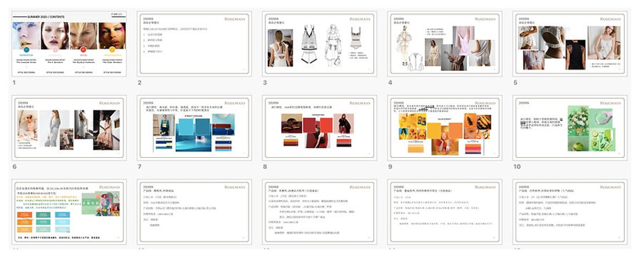Pick slide 6 with loungewear model photos

click(69, 128)
